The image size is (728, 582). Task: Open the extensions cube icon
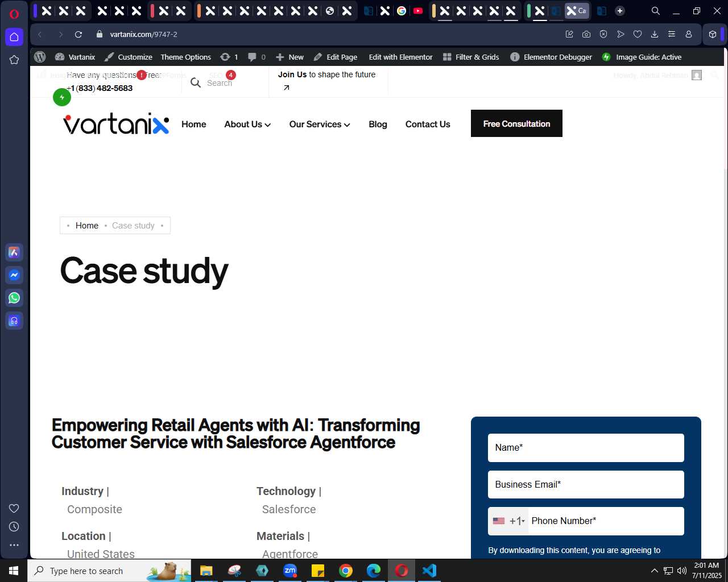click(x=713, y=35)
